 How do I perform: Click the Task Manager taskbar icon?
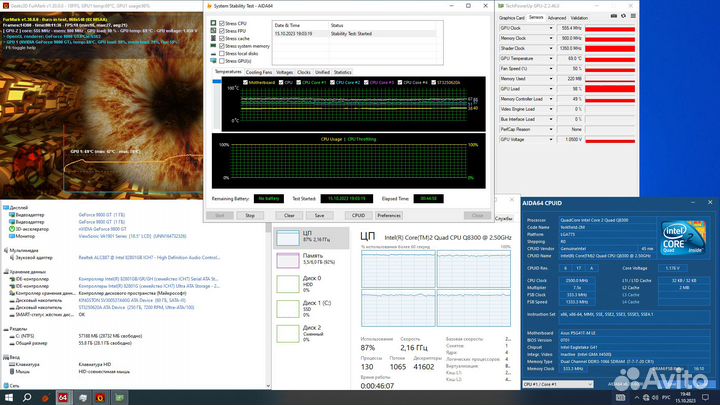click(x=83, y=398)
